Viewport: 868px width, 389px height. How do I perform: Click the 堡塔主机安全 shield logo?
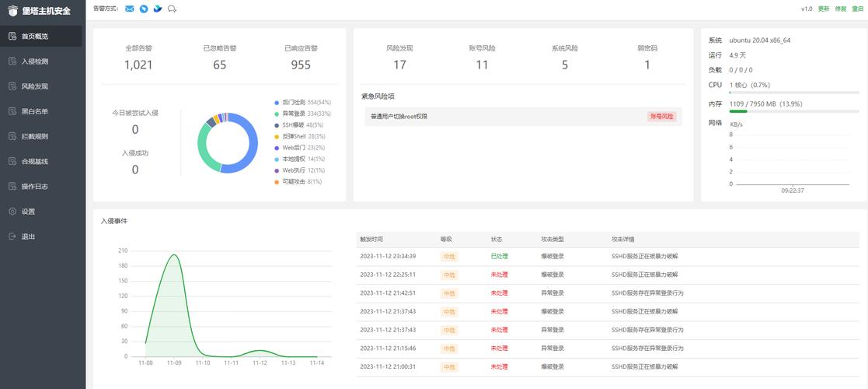point(12,11)
